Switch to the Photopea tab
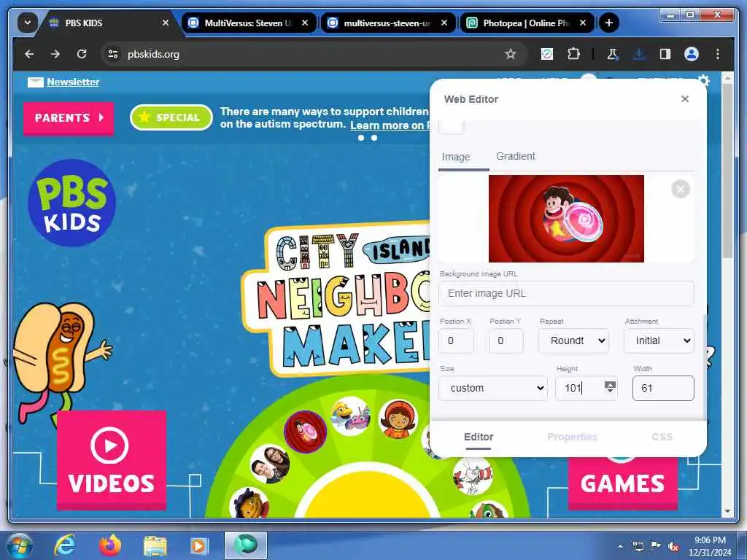 tap(525, 23)
